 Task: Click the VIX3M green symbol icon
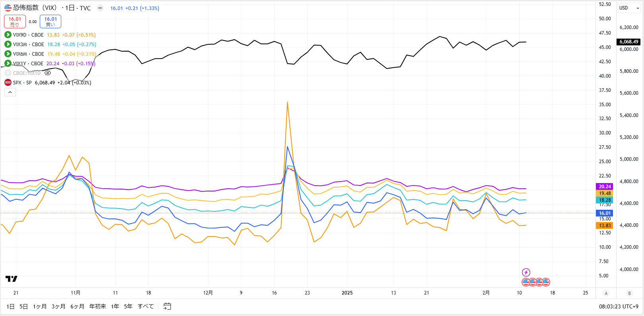[x=8, y=45]
